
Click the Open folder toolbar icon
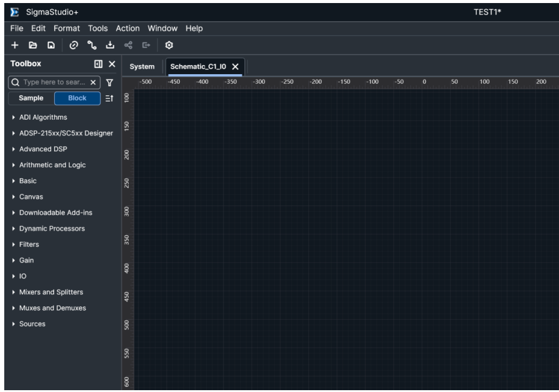[33, 46]
